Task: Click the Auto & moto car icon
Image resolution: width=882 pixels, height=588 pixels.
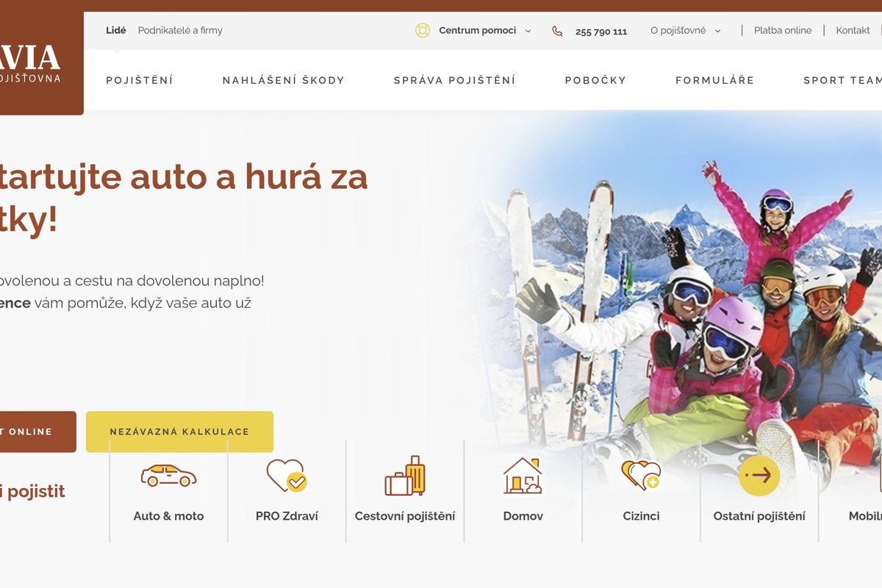Action: tap(168, 476)
